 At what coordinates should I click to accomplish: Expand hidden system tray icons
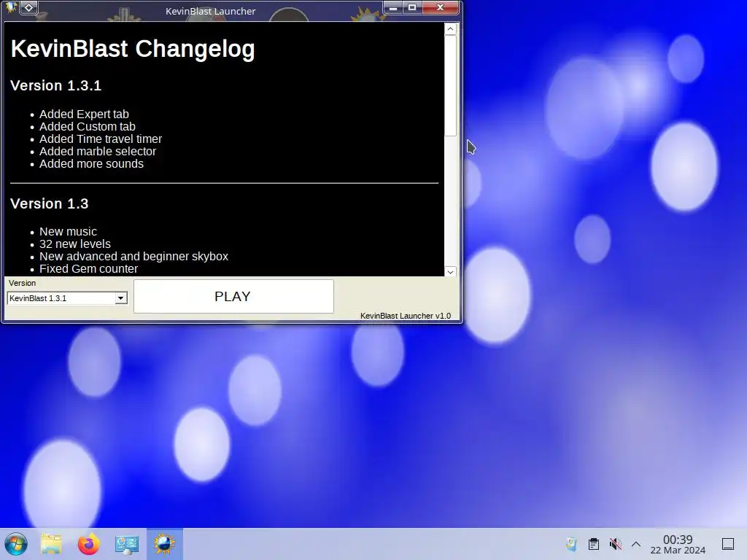coord(636,544)
